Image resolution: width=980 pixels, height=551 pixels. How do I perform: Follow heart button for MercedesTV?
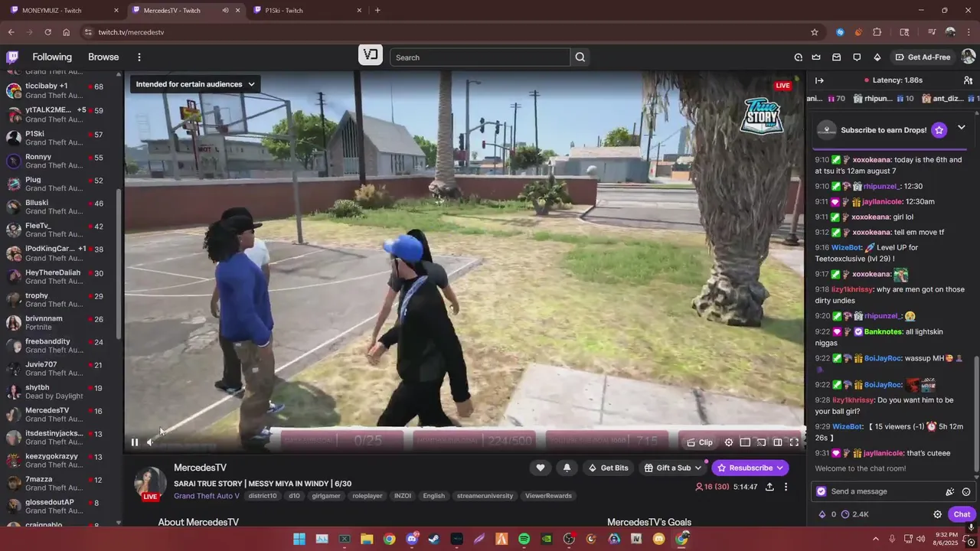tap(541, 468)
